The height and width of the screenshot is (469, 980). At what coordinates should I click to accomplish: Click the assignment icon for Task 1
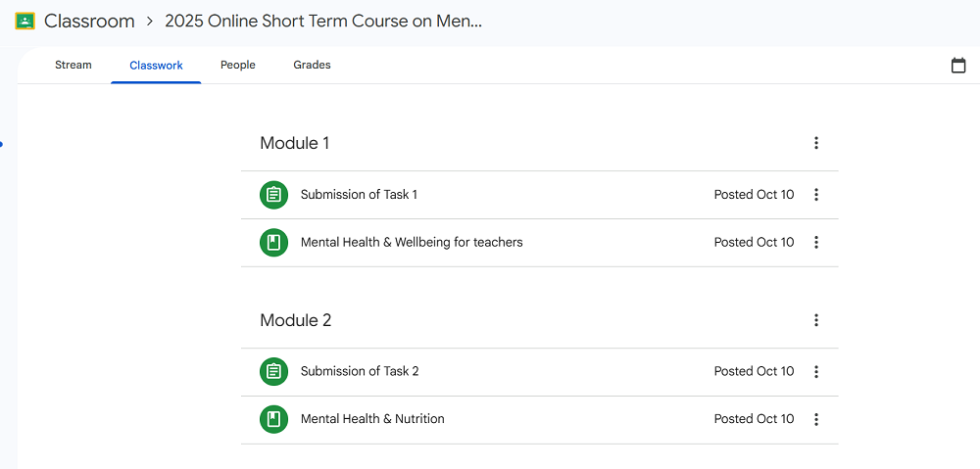pos(273,195)
